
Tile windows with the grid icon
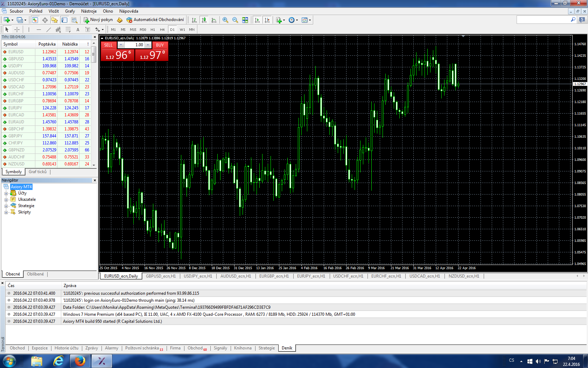click(x=245, y=20)
